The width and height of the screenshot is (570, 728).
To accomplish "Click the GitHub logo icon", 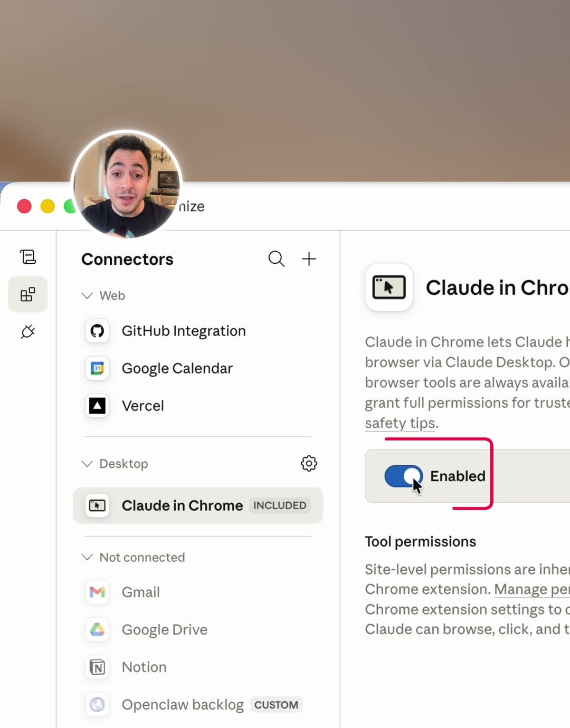I will click(x=97, y=331).
